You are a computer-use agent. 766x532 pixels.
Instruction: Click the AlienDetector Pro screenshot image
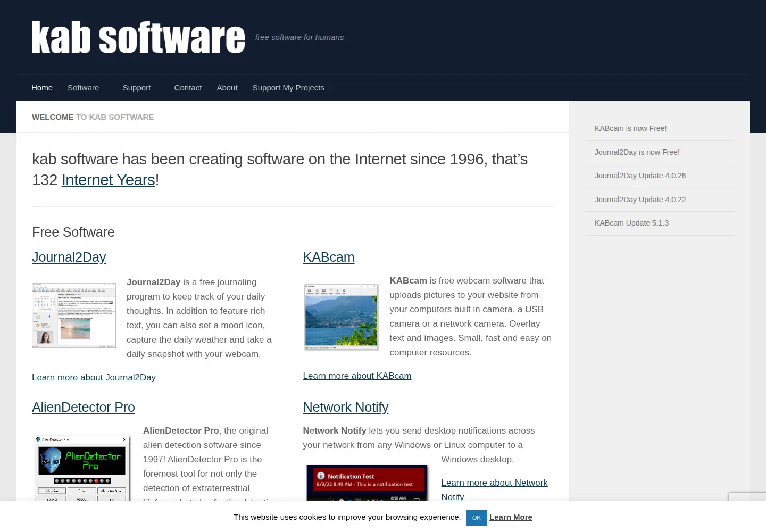click(x=82, y=468)
